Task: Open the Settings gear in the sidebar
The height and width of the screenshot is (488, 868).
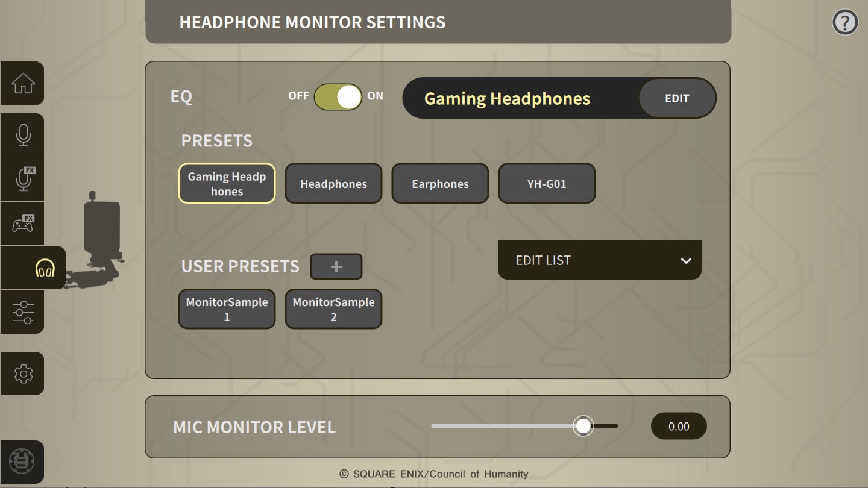Action: click(x=22, y=374)
